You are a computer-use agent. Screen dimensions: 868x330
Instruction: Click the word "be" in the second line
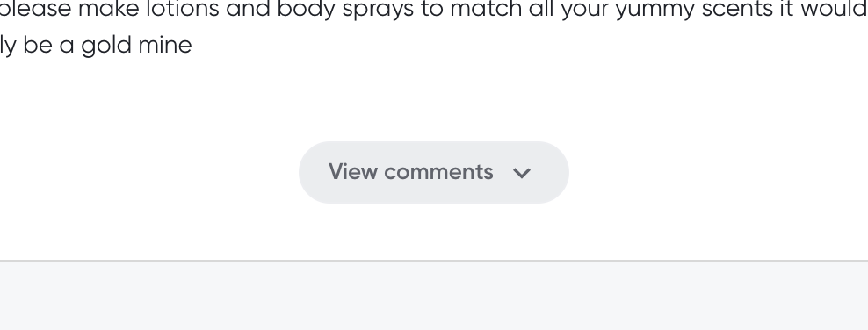click(38, 46)
